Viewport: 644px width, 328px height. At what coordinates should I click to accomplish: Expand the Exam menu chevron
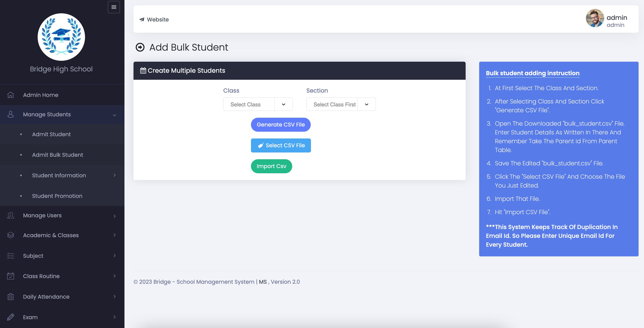(x=115, y=317)
